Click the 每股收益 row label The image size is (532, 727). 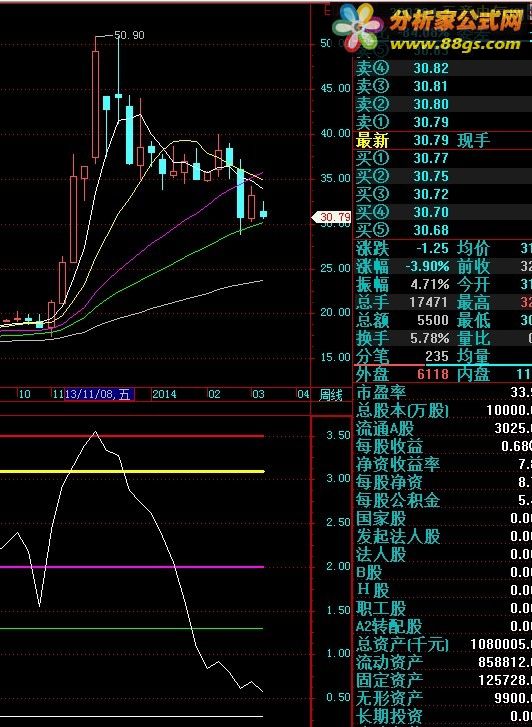(389, 446)
